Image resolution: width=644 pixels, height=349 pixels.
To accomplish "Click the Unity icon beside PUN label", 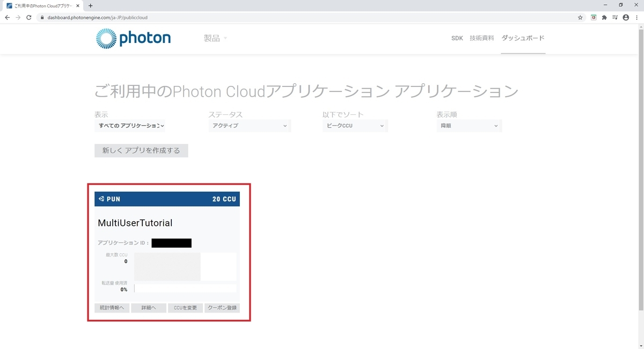I will pos(101,199).
